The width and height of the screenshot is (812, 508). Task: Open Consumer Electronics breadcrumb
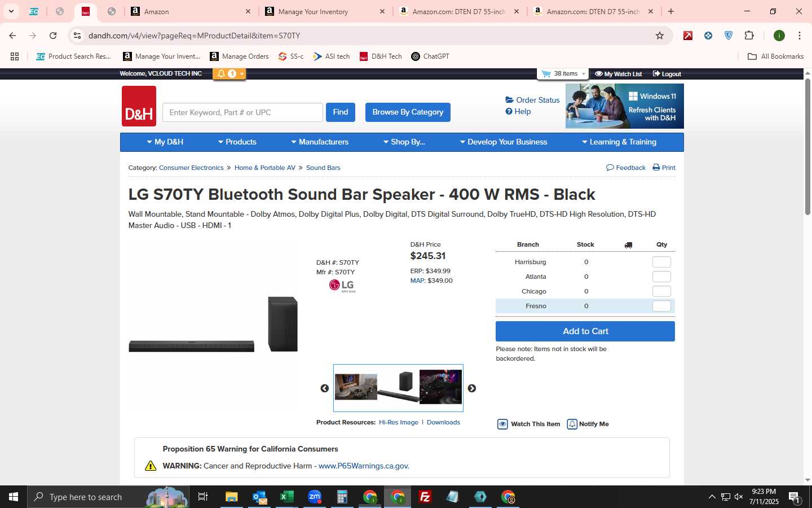tap(191, 168)
